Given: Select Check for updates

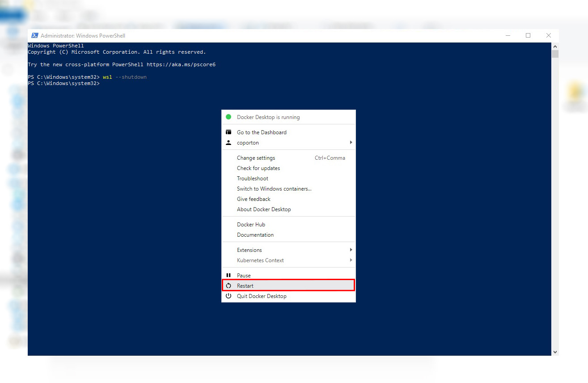Looking at the screenshot, I should [258, 168].
